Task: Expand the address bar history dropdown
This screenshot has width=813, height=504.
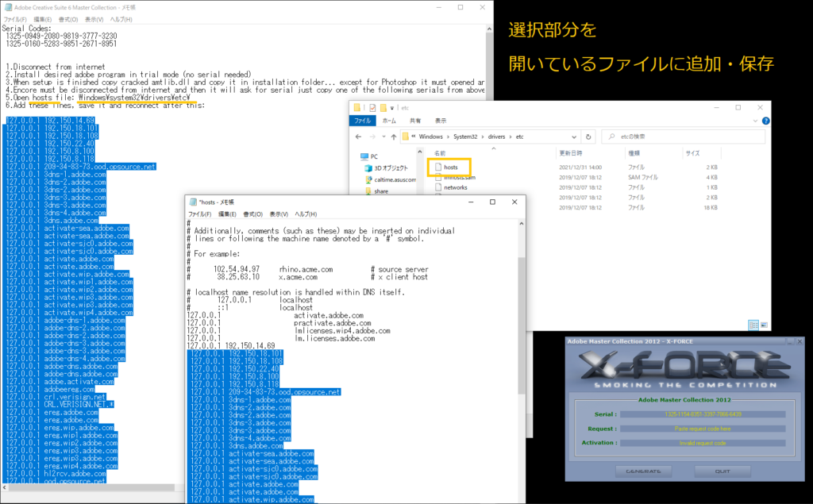Action: [574, 137]
